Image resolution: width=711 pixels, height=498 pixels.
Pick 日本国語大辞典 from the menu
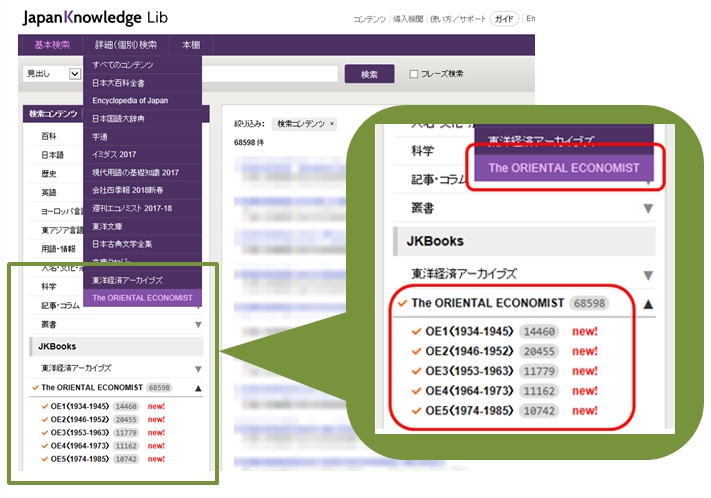[x=142, y=119]
